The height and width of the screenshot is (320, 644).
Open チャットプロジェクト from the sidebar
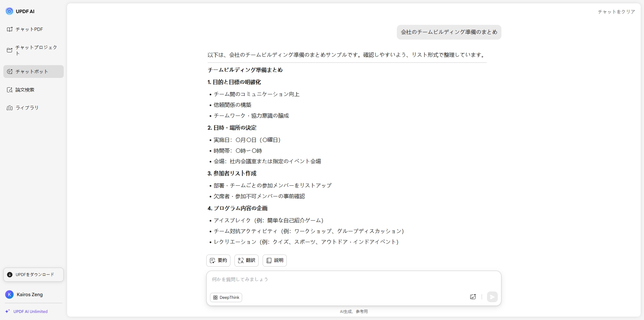(34, 50)
